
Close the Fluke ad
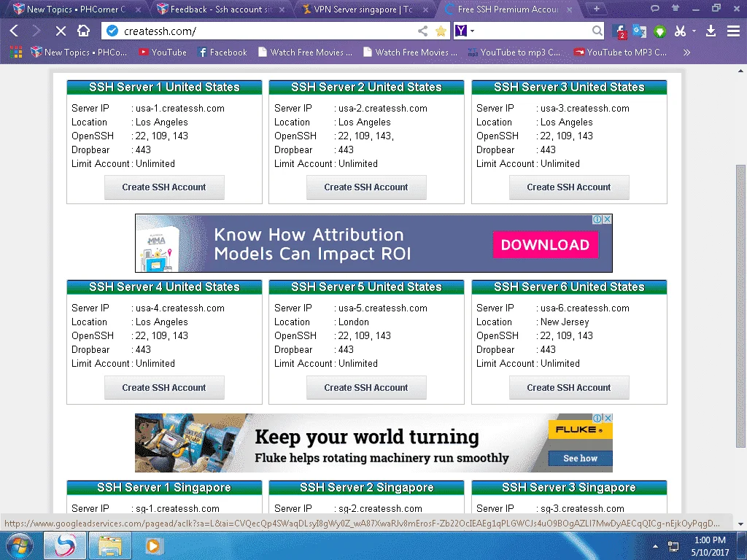tap(608, 418)
